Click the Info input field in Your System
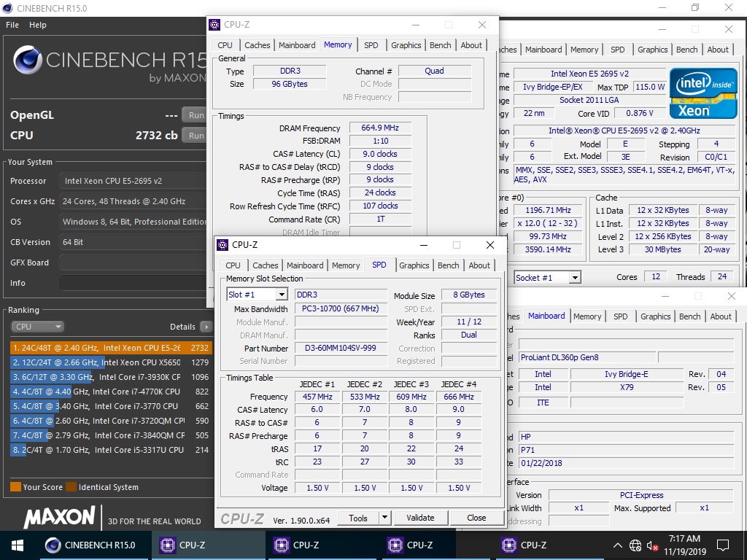Image resolution: width=747 pixels, height=560 pixels. 133,283
